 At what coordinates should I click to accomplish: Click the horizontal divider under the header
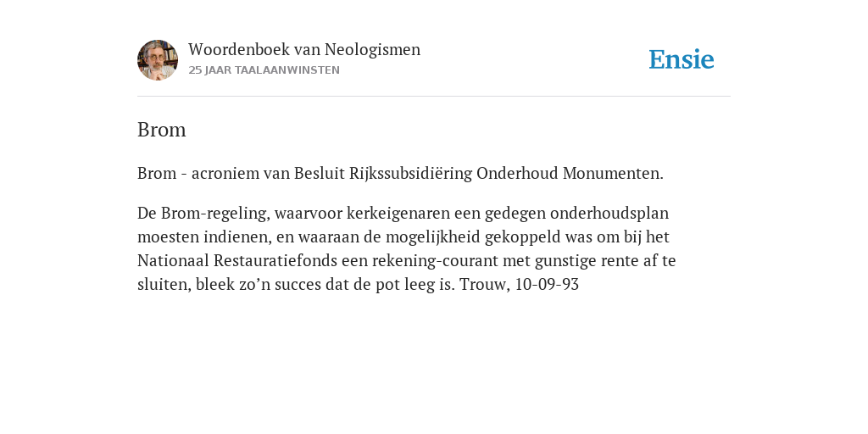tap(434, 97)
